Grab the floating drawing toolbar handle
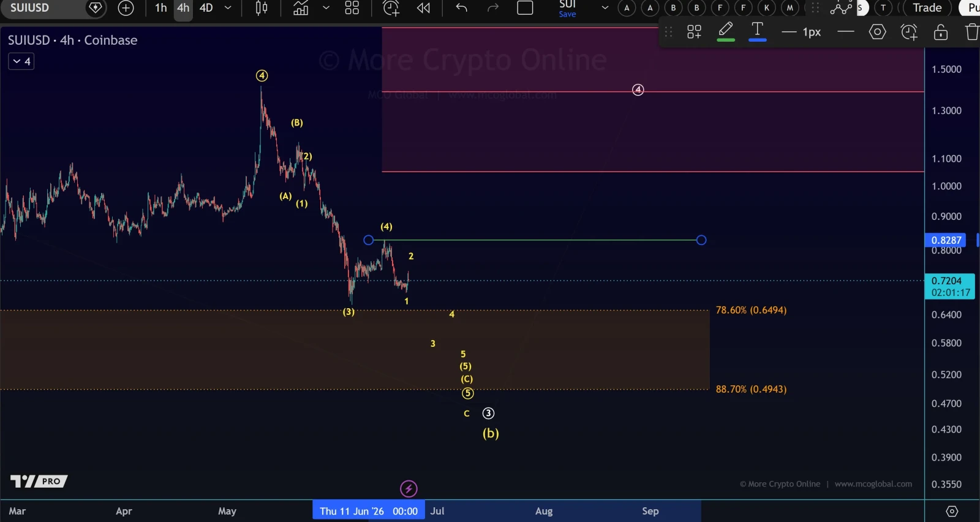Image resolution: width=980 pixels, height=522 pixels. pyautogui.click(x=668, y=32)
